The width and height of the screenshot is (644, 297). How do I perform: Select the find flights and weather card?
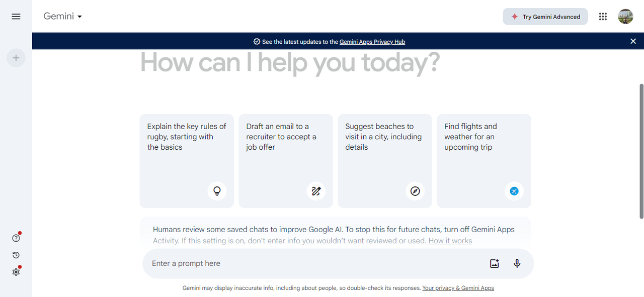click(484, 161)
